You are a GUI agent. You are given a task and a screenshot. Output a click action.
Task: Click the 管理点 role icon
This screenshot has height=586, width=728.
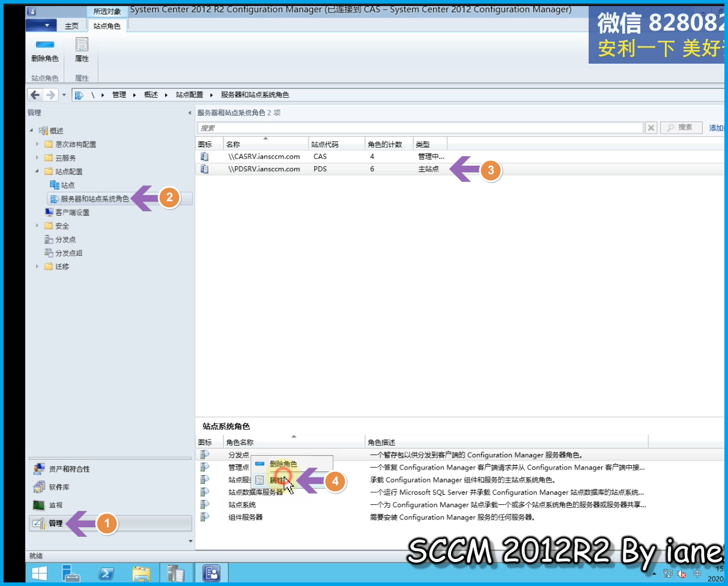(205, 467)
